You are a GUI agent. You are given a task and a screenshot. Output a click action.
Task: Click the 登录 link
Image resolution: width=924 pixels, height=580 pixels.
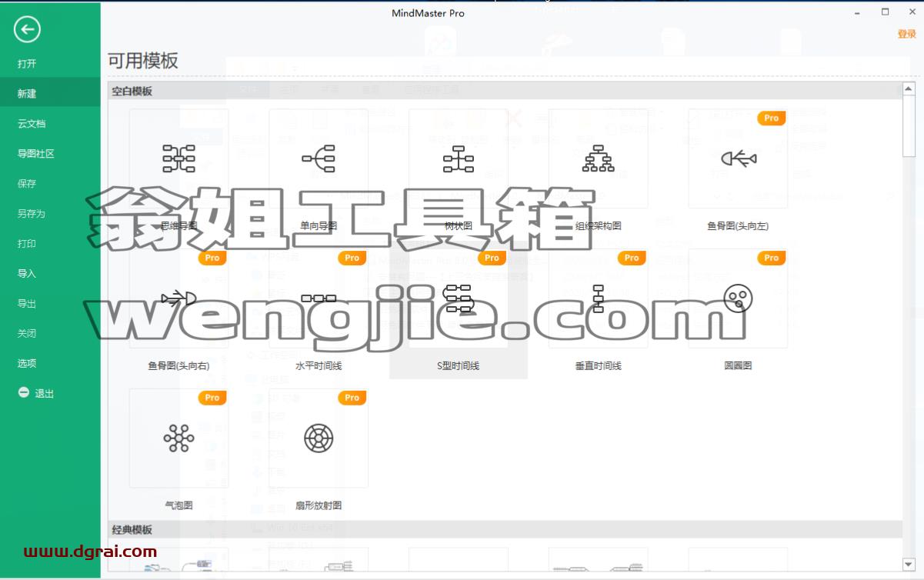point(907,34)
